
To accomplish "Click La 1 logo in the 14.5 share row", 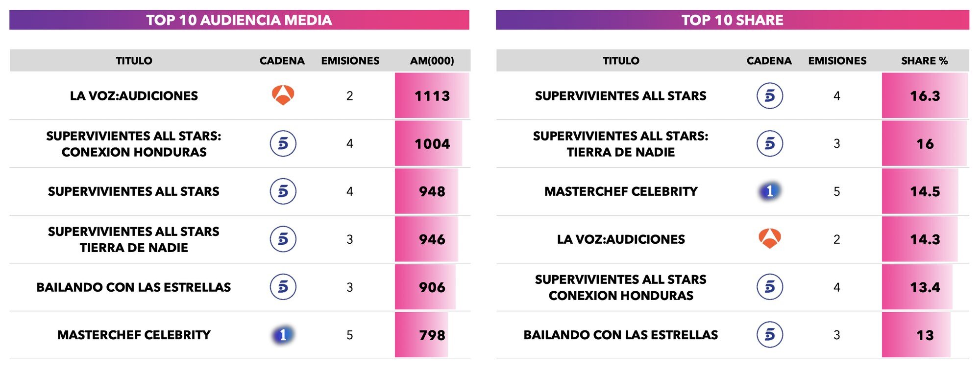I will coord(770,191).
